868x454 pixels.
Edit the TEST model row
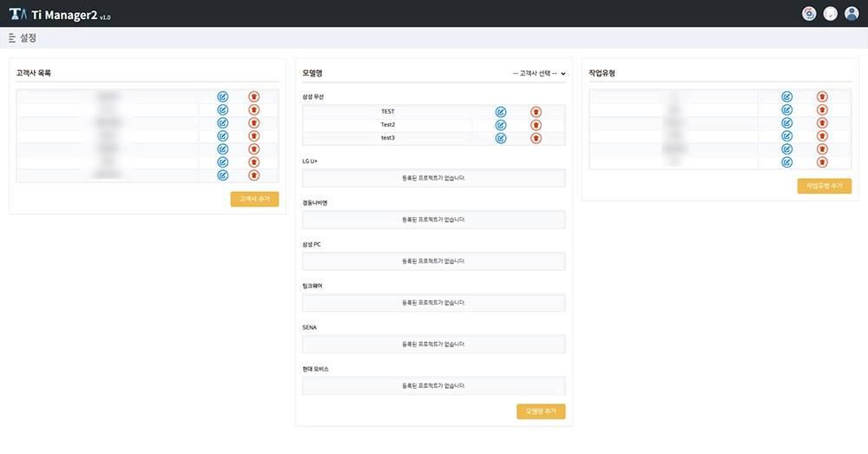[x=501, y=112]
